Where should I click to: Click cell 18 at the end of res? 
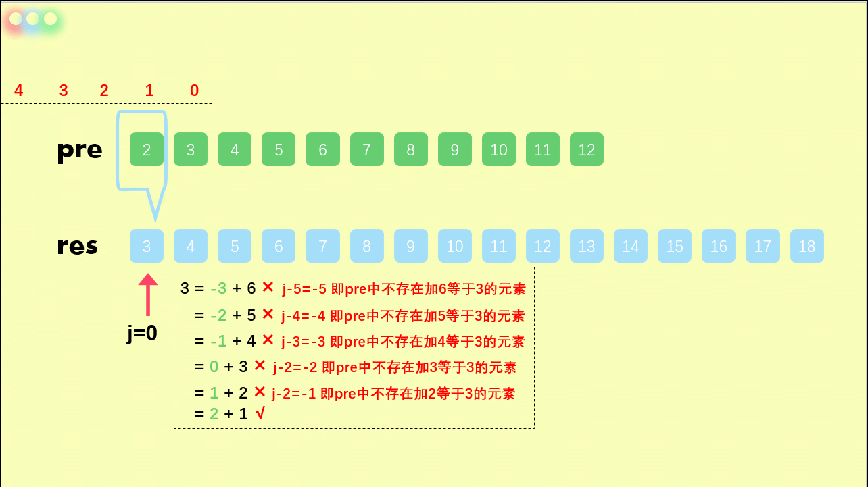click(x=806, y=246)
